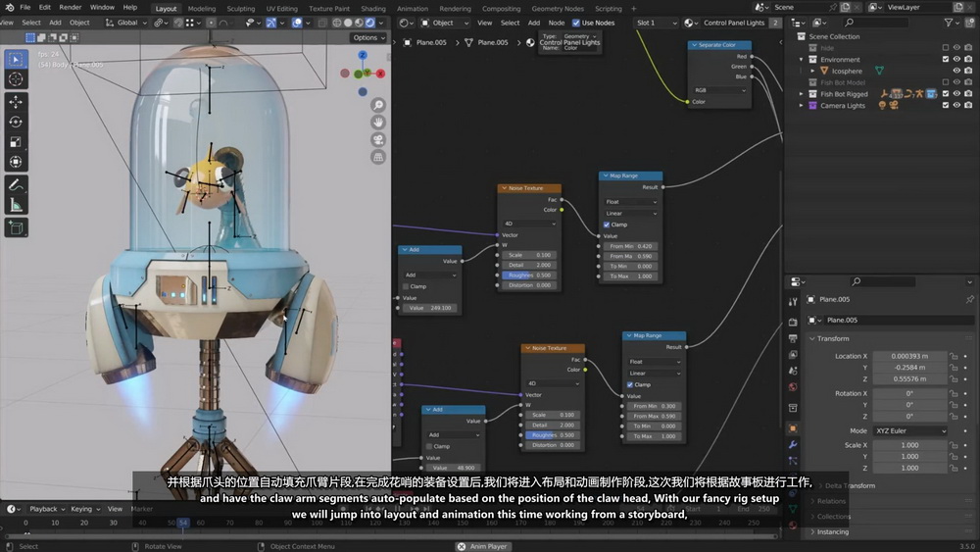Switch to the Shading workspace tab

click(373, 8)
